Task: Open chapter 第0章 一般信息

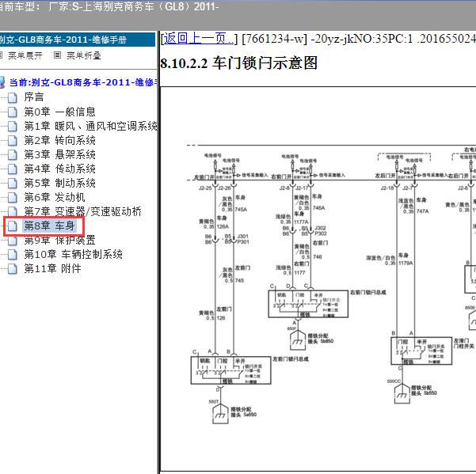Action: [x=60, y=112]
